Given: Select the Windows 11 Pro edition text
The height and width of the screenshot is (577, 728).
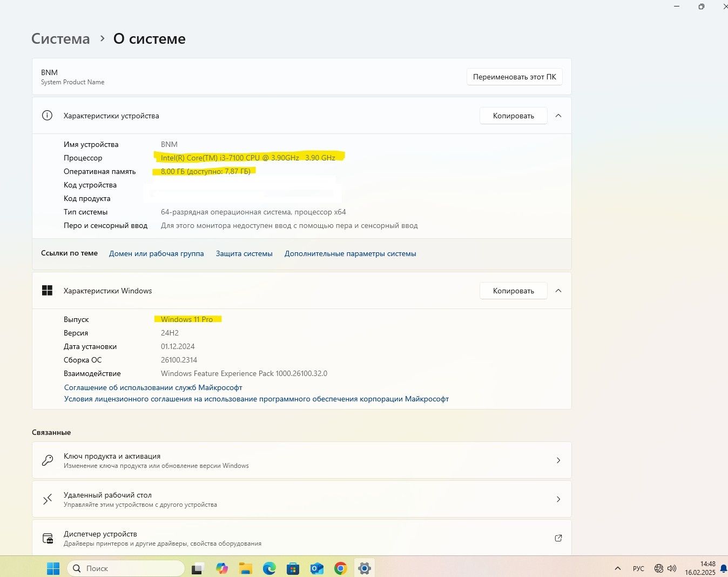Looking at the screenshot, I should click(x=187, y=319).
